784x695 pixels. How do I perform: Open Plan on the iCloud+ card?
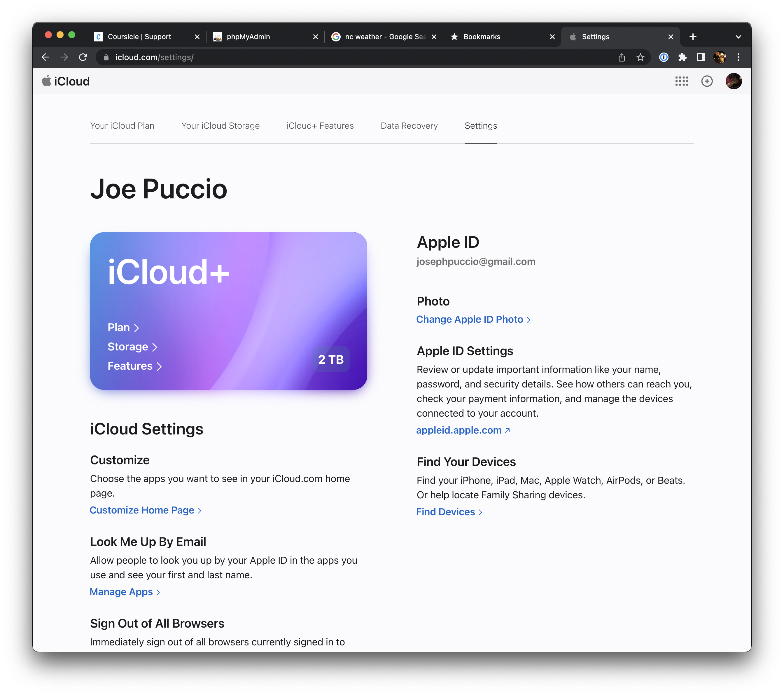pos(123,327)
